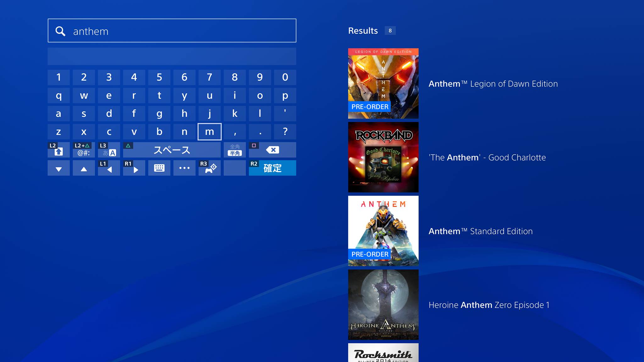Click the search field containing 'anthem'

click(172, 30)
